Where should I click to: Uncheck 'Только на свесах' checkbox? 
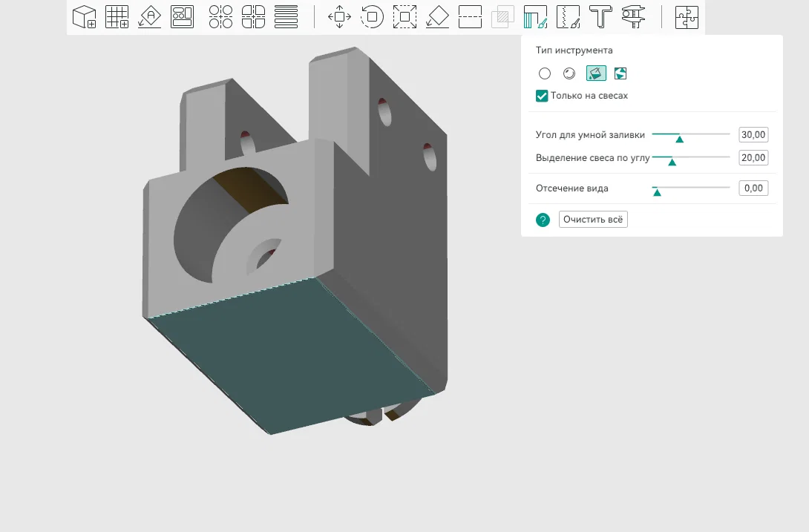coord(542,96)
